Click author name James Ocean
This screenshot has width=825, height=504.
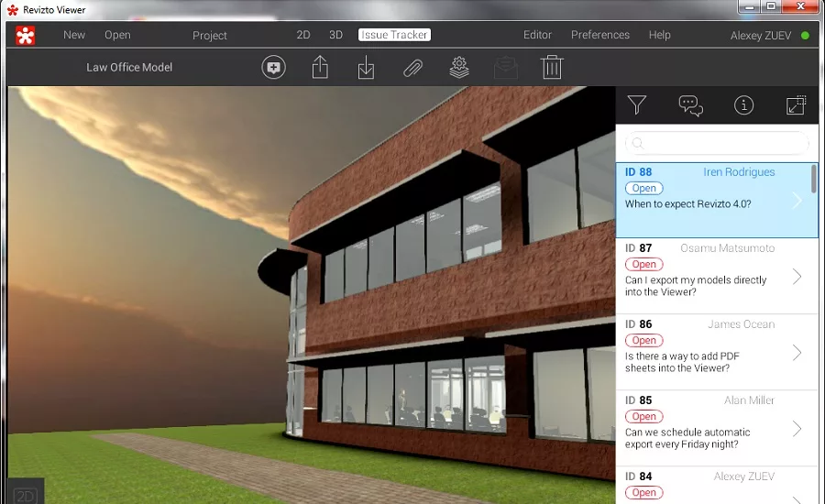tap(741, 324)
